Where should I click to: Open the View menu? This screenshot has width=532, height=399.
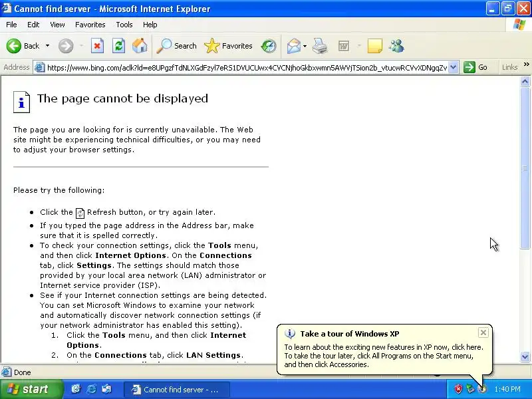[57, 25]
